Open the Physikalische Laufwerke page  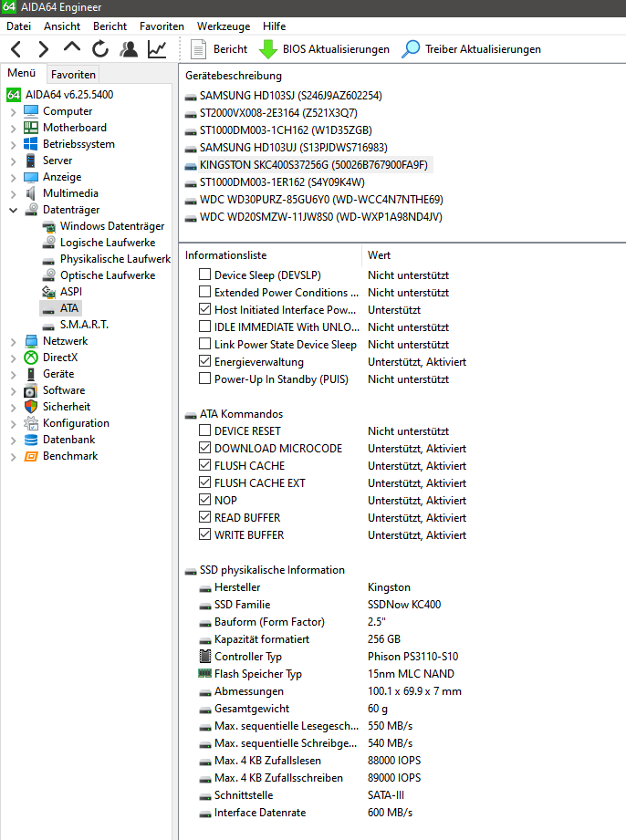pos(115,259)
